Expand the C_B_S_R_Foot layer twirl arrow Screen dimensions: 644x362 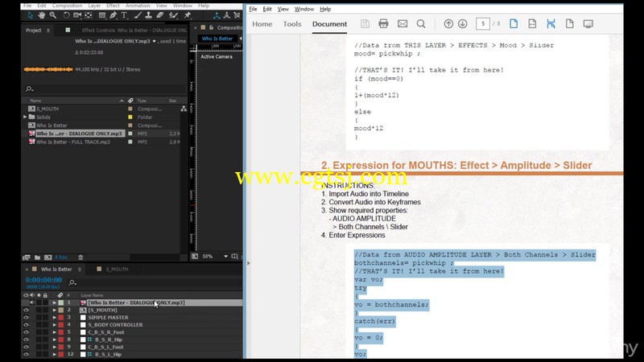coord(54,332)
